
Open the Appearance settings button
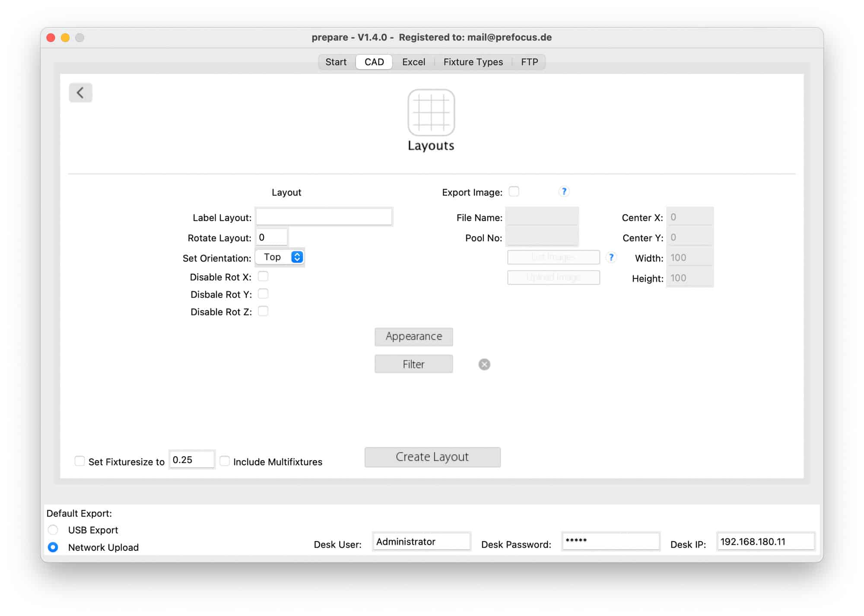tap(413, 337)
